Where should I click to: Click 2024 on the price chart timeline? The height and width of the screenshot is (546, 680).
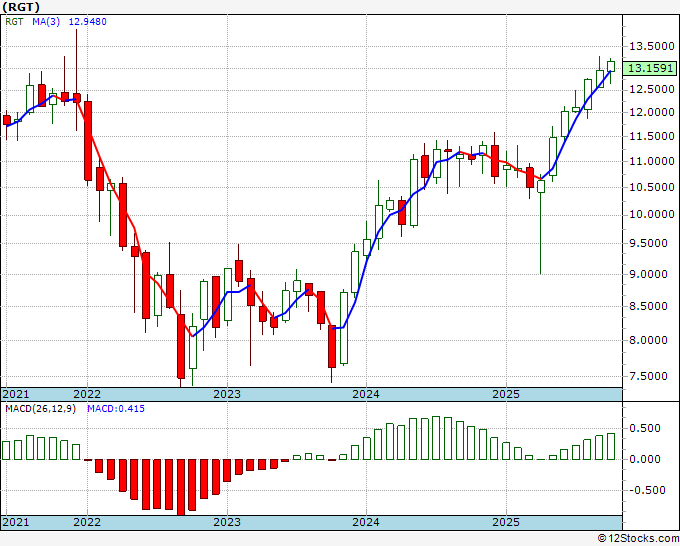pyautogui.click(x=366, y=394)
